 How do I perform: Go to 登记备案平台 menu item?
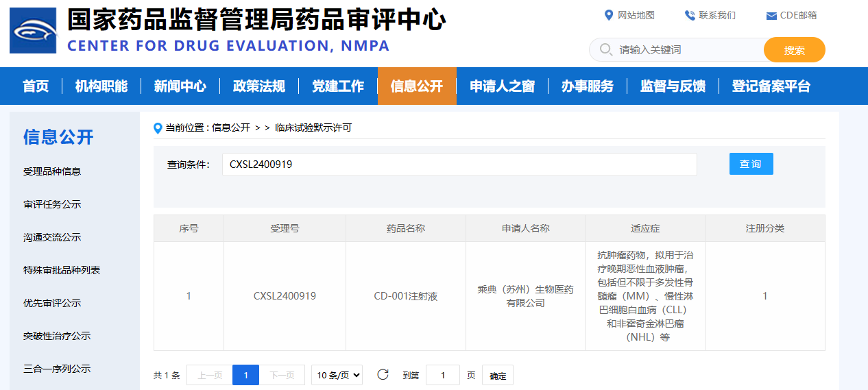pyautogui.click(x=771, y=86)
